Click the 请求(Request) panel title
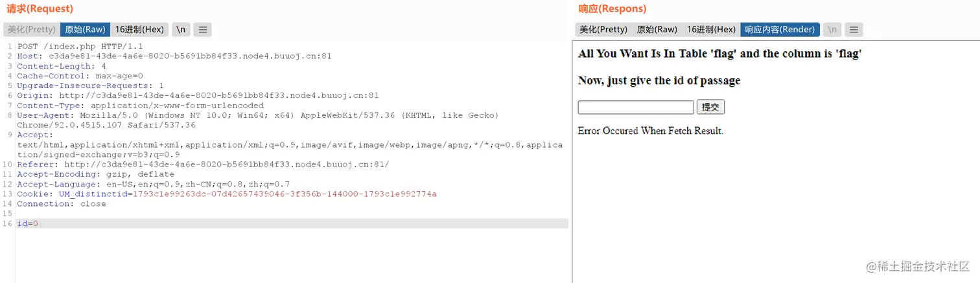 (x=40, y=8)
